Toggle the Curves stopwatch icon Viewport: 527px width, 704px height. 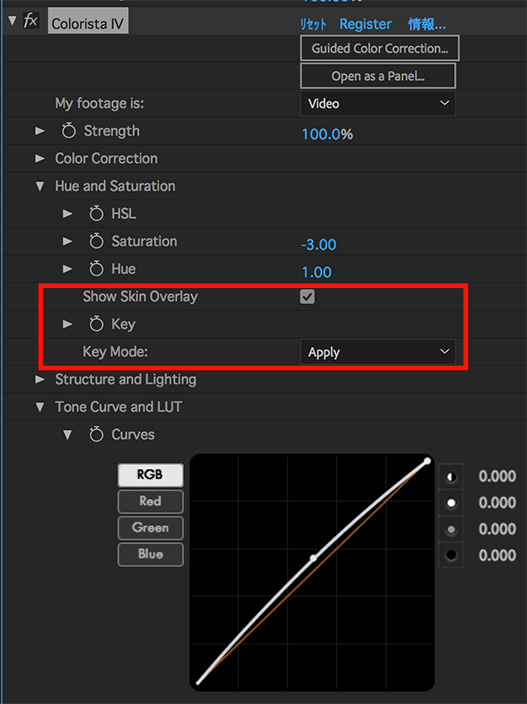pyautogui.click(x=96, y=434)
